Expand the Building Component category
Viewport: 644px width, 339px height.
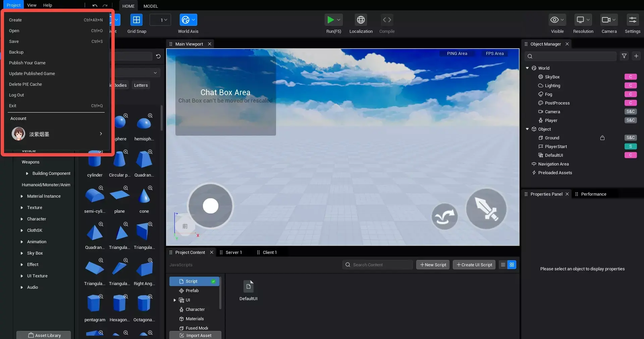[x=27, y=174]
